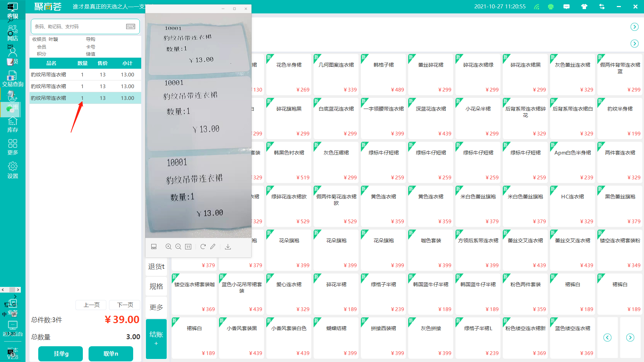Viewport: 644px width, 362px height.
Task: Go to next product page arrow
Action: [x=630, y=338]
